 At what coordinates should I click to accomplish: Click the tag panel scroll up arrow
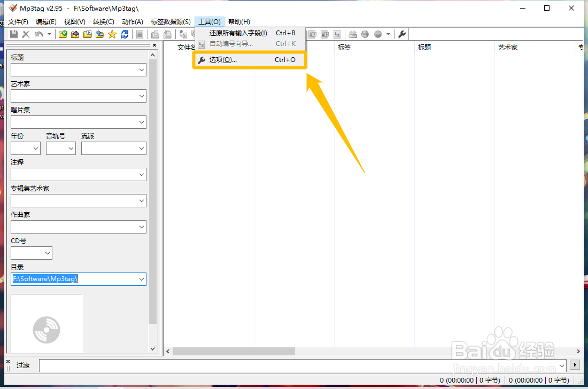[x=153, y=55]
